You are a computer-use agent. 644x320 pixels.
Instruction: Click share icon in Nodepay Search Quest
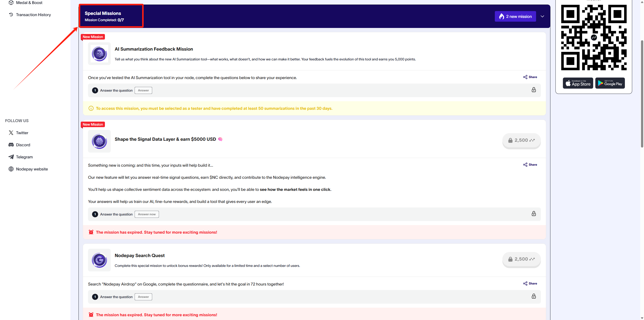tap(525, 283)
